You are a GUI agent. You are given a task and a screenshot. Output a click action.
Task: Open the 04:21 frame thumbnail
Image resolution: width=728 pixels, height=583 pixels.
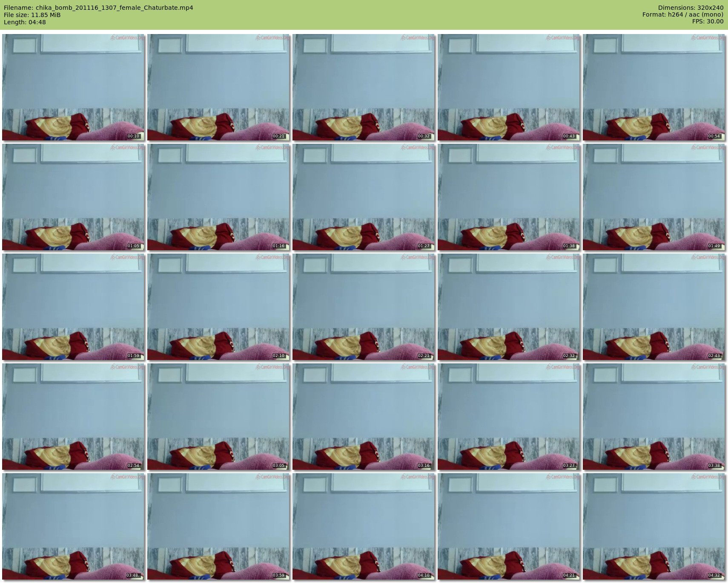(x=509, y=526)
